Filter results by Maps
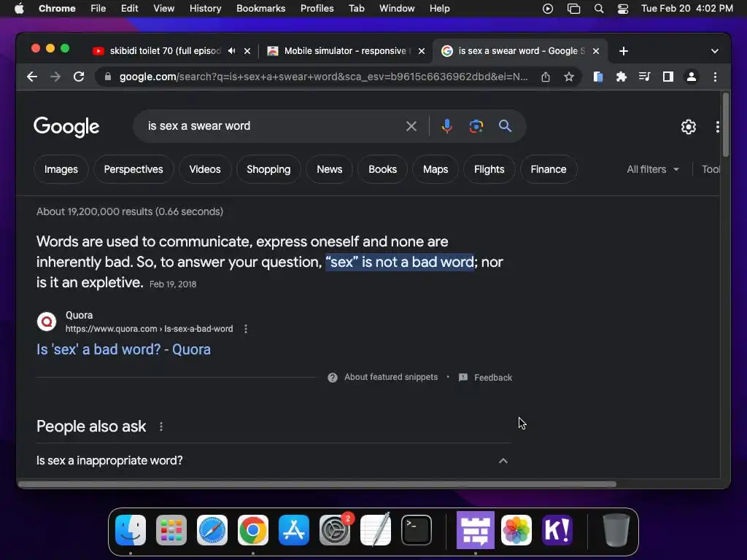 click(x=436, y=169)
